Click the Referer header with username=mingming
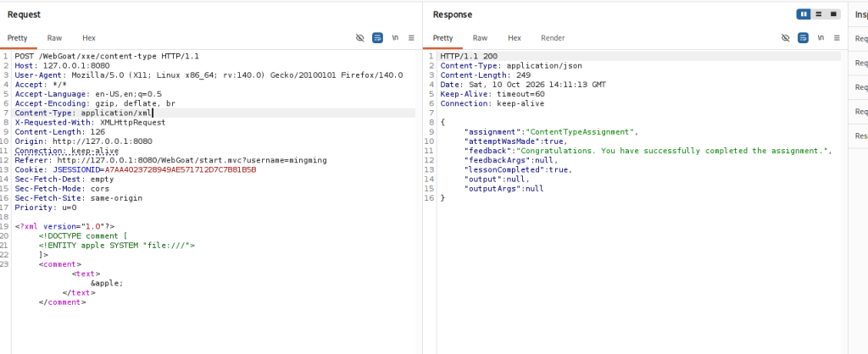The image size is (868, 354). pyautogui.click(x=170, y=160)
